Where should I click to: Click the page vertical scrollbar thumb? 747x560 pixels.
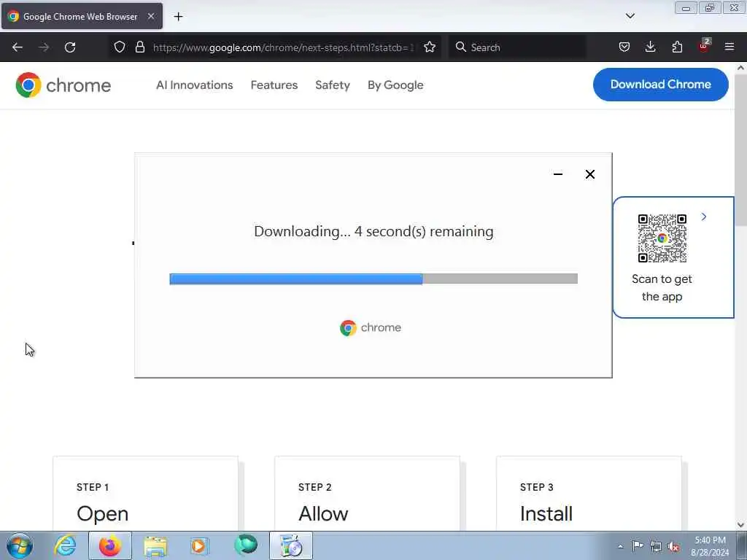741,150
